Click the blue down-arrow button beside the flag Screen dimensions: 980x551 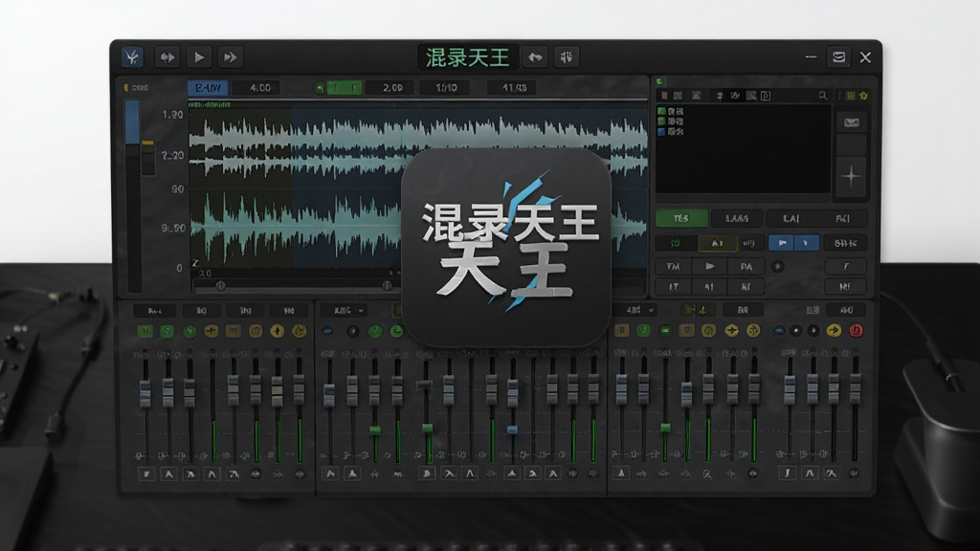click(x=806, y=243)
